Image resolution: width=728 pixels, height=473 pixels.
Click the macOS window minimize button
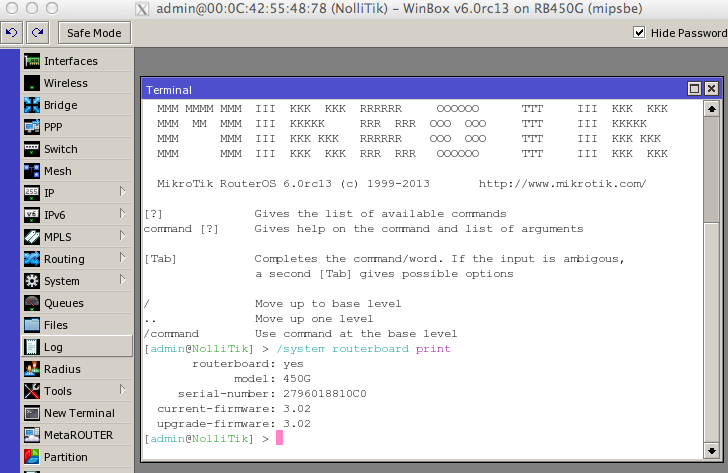(32, 8)
